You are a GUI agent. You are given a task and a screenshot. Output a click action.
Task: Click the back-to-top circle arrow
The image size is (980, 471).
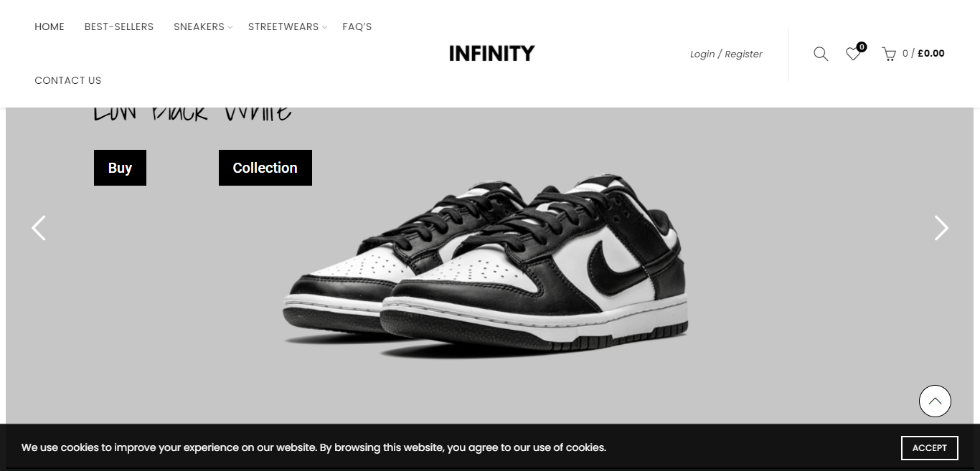click(x=935, y=401)
